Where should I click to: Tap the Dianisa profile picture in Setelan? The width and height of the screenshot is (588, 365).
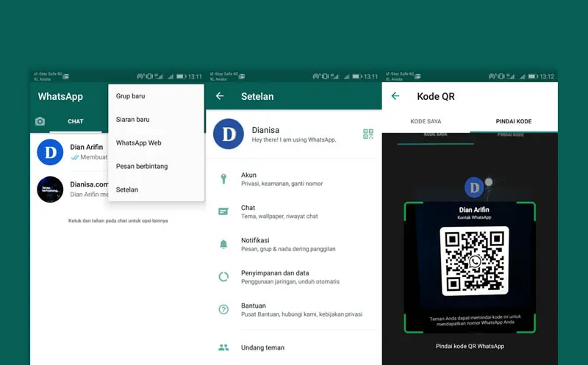[228, 134]
